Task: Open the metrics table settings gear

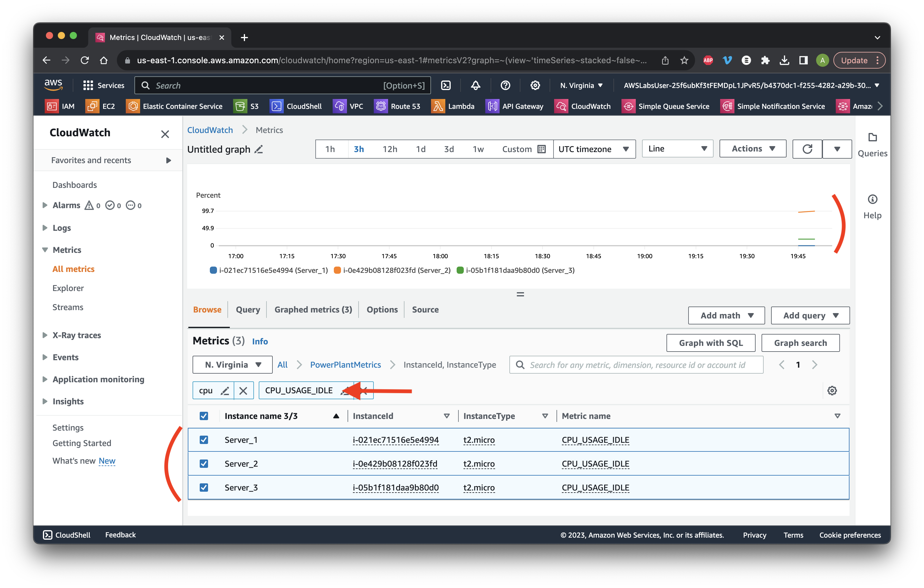Action: [832, 391]
